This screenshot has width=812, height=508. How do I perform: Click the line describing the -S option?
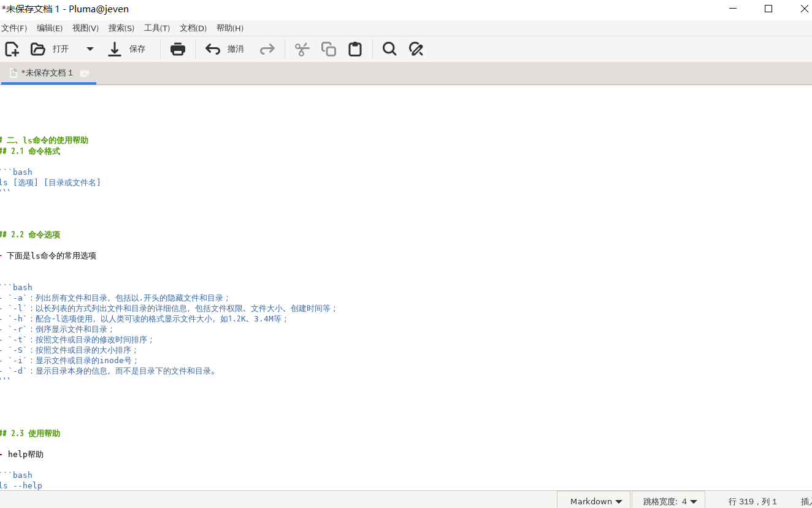click(x=69, y=350)
